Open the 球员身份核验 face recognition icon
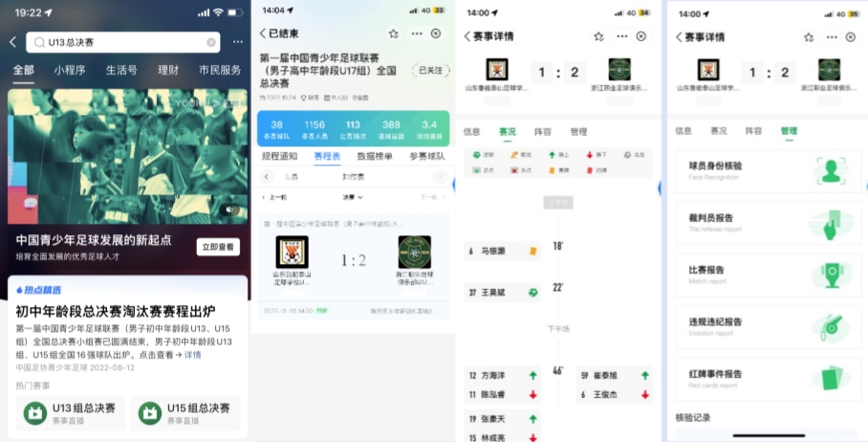The height and width of the screenshot is (442, 868). point(831,170)
